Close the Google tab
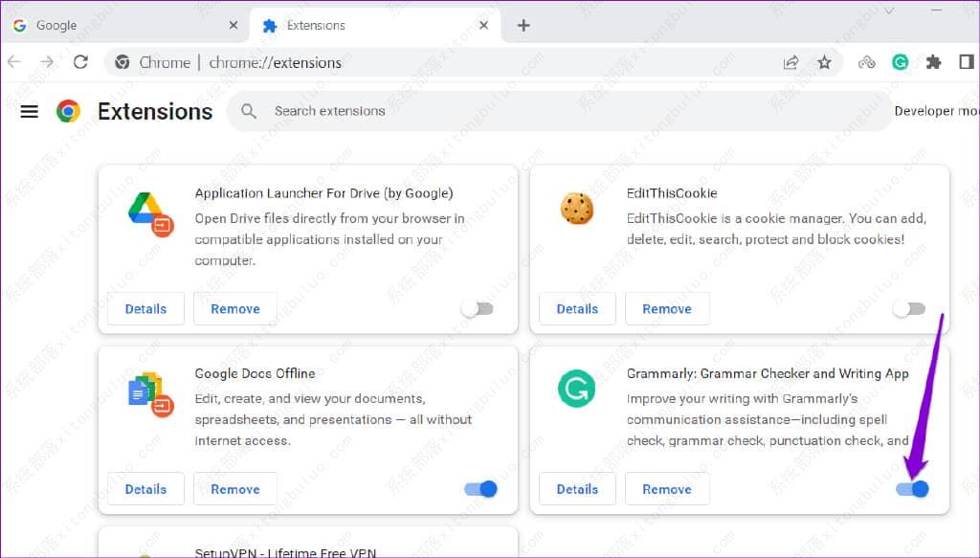 (234, 25)
